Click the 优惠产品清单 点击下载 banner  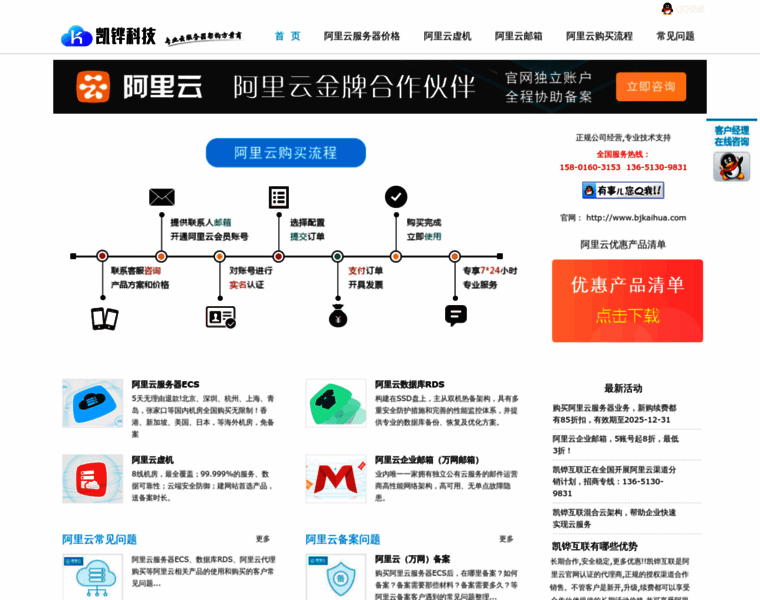(x=627, y=301)
